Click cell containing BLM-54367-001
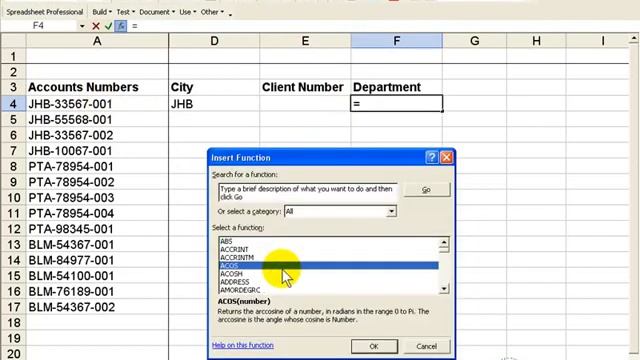The height and width of the screenshot is (360, 640). tap(97, 245)
